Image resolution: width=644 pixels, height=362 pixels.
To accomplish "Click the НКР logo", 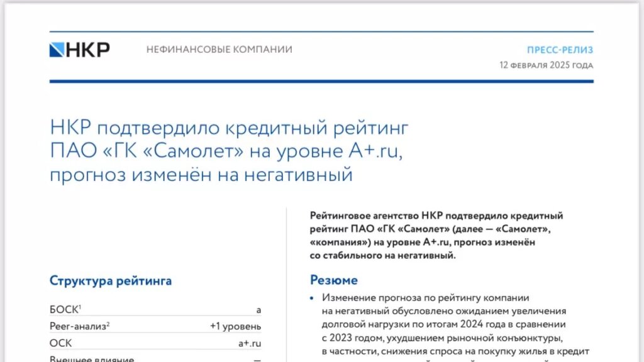I will (80, 50).
